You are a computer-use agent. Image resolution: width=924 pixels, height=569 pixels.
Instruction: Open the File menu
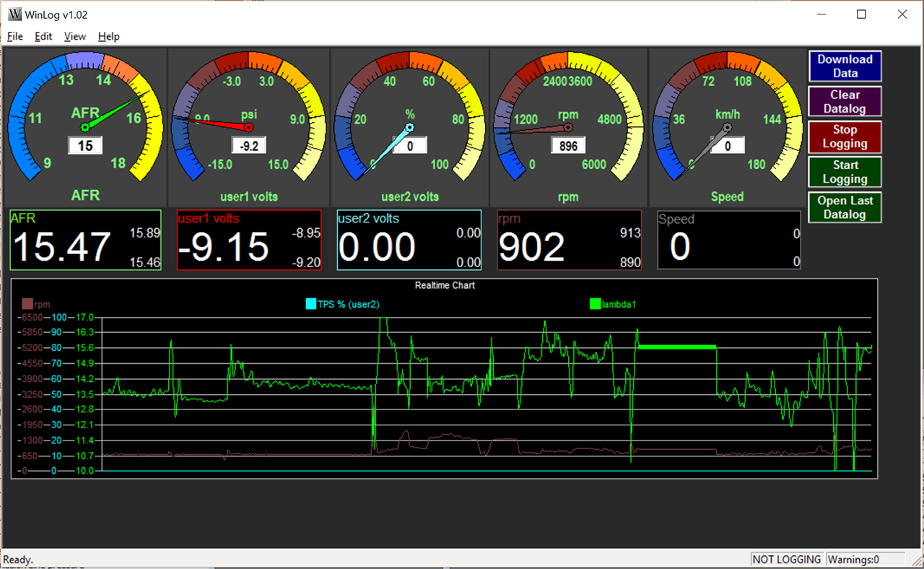[14, 36]
